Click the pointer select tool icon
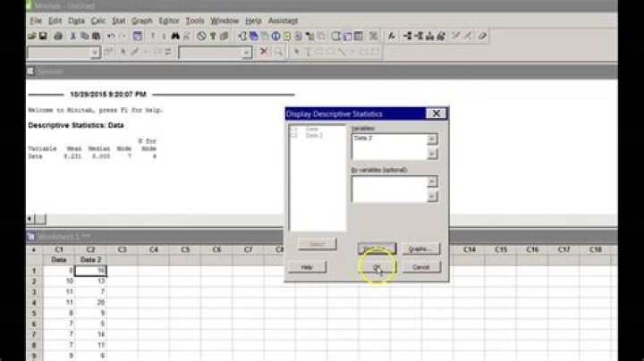The height and width of the screenshot is (361, 644). (x=297, y=52)
